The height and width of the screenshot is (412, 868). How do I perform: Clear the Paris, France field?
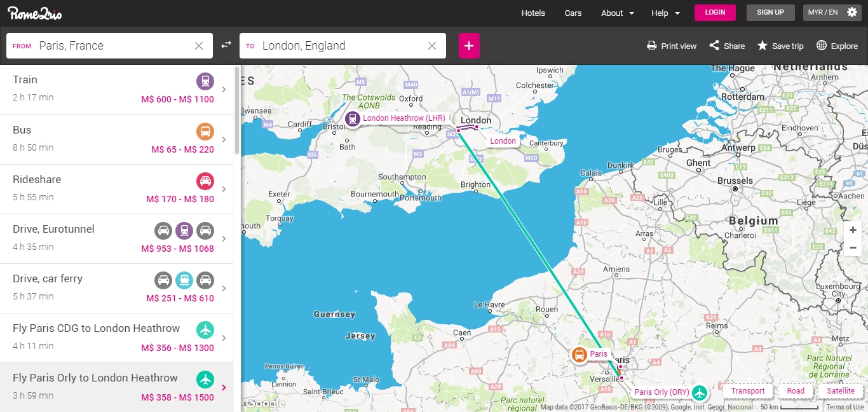pos(199,46)
